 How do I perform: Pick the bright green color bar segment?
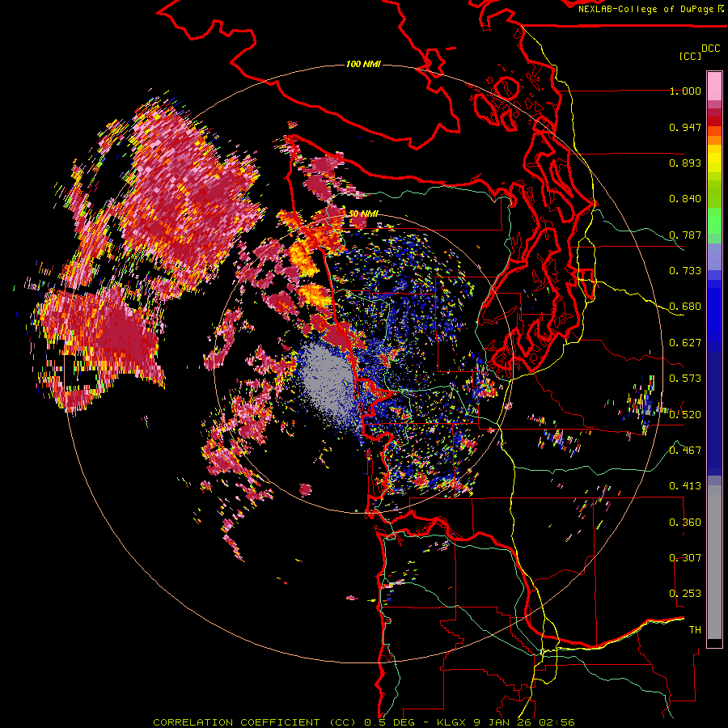[x=714, y=221]
